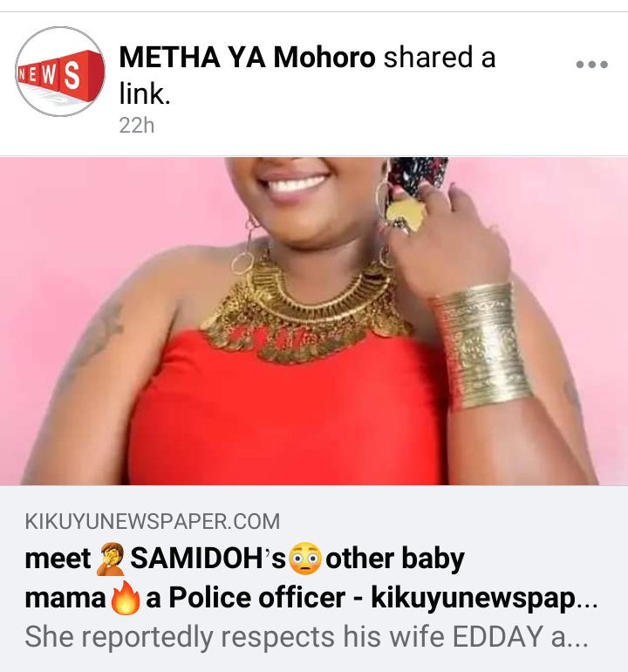628x672 pixels.
Task: Click the 'Police officer' phrase in the headline
Action: [257, 598]
